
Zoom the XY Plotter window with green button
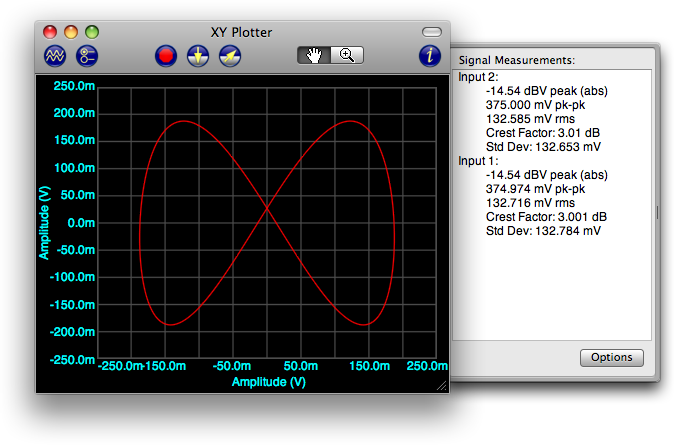[x=92, y=32]
